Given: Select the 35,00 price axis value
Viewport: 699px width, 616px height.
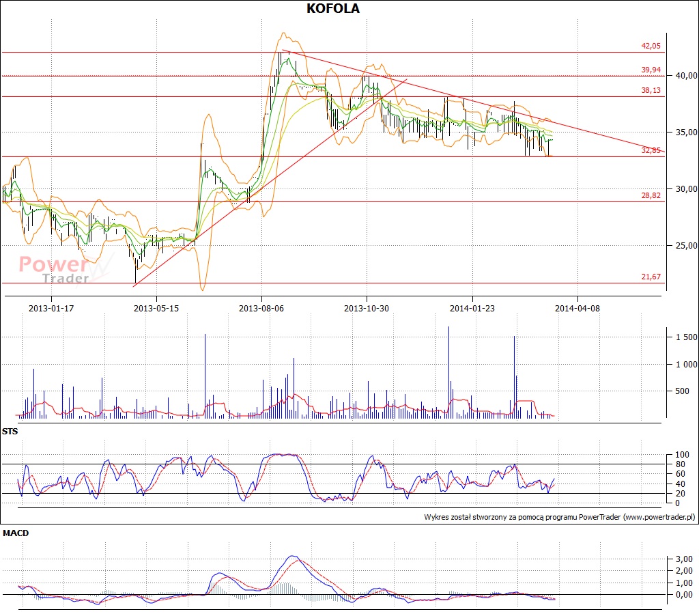Looking at the screenshot, I should tap(687, 132).
